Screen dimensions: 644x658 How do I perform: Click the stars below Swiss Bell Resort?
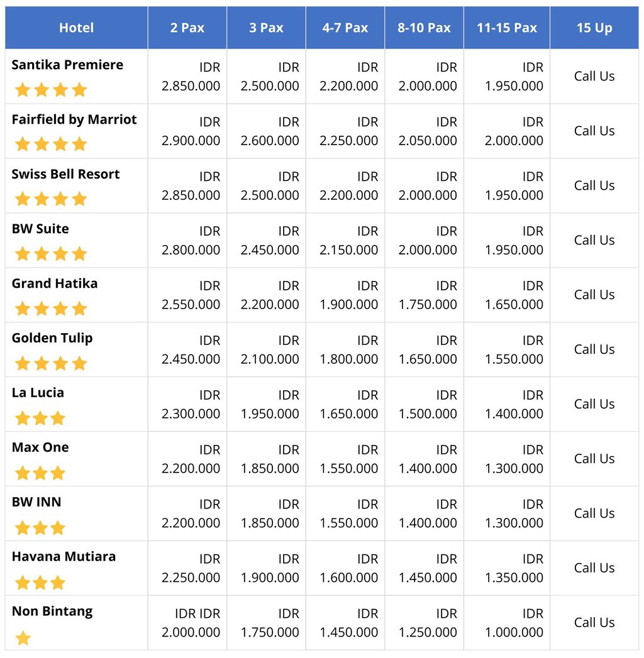point(51,199)
